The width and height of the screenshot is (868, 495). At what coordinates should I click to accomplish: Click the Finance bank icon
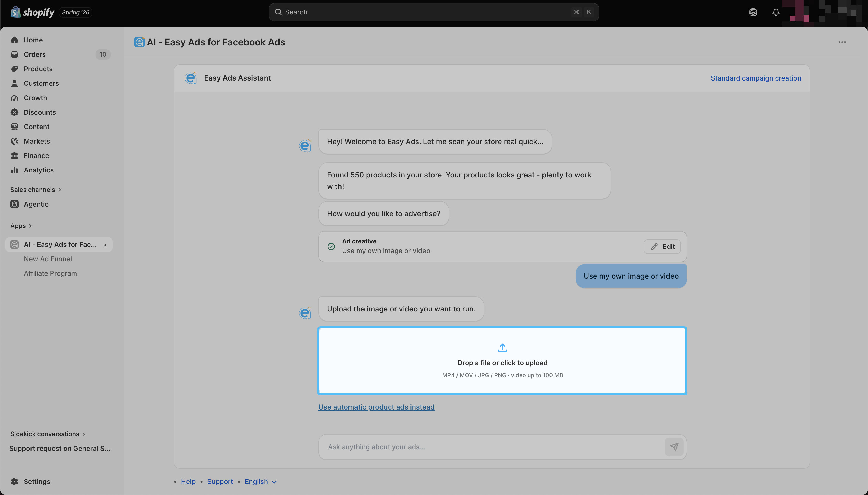pos(14,156)
